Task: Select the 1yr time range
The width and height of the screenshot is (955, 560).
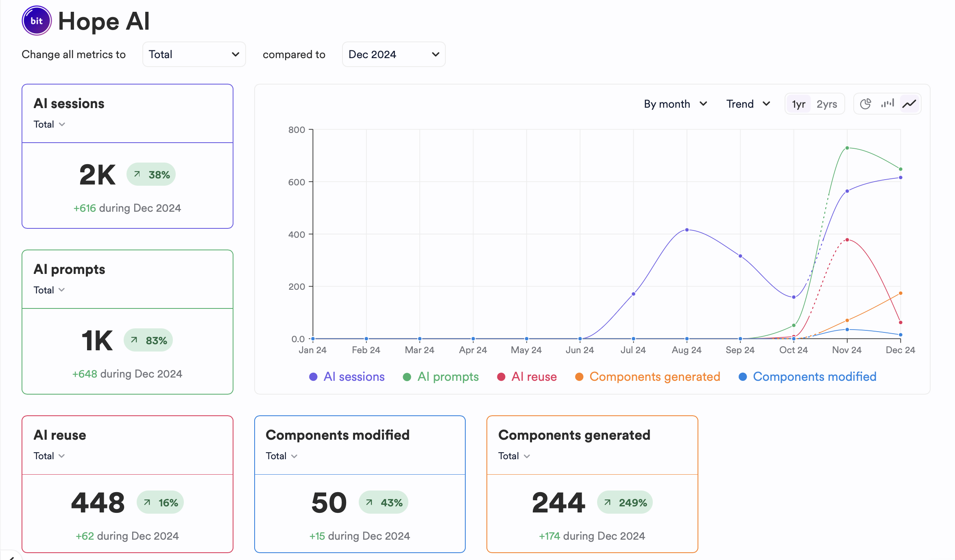Action: click(x=798, y=104)
